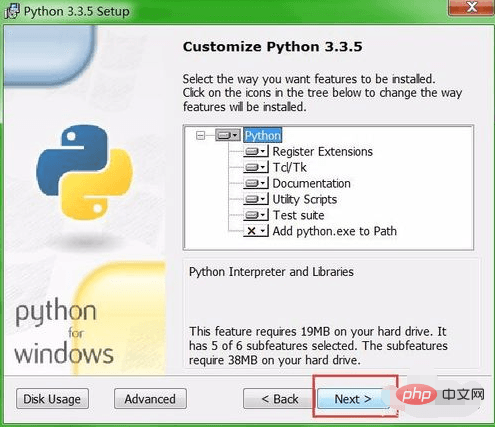Image resolution: width=495 pixels, height=427 pixels.
Task: Select the Python tree item label
Action: 263,135
